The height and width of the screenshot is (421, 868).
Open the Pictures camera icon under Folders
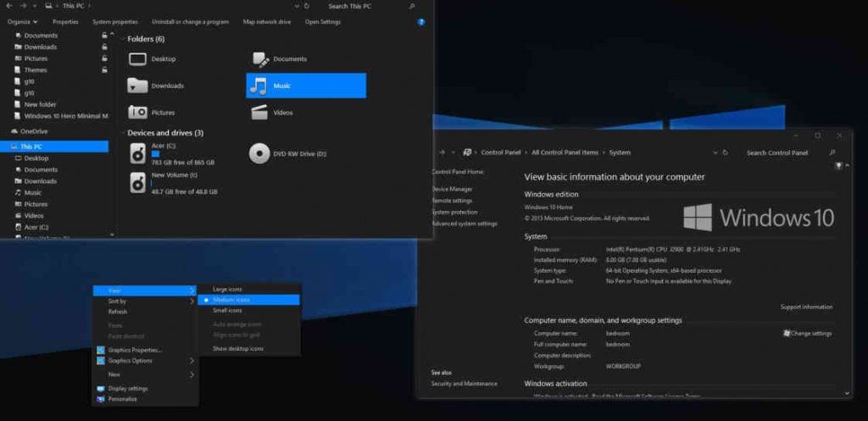(137, 113)
